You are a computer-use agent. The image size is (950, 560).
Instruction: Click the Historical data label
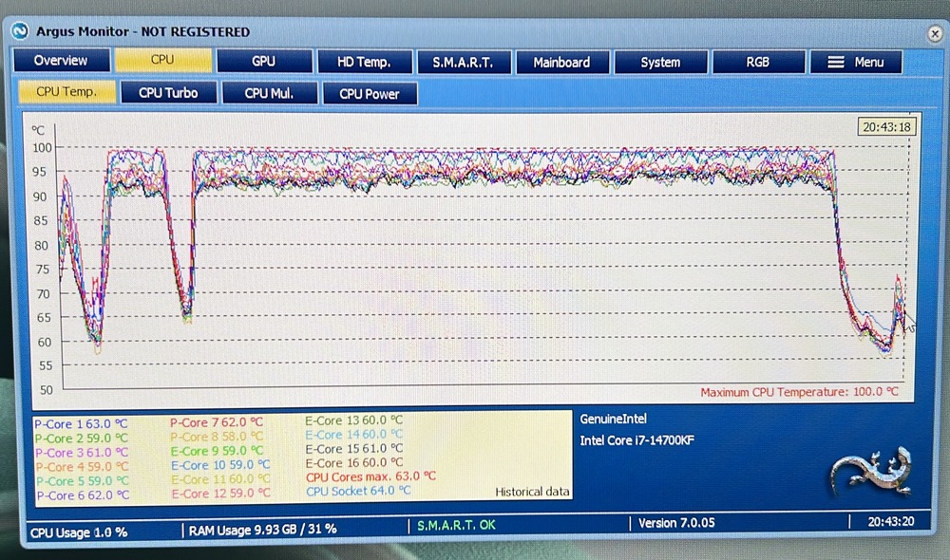(532, 492)
